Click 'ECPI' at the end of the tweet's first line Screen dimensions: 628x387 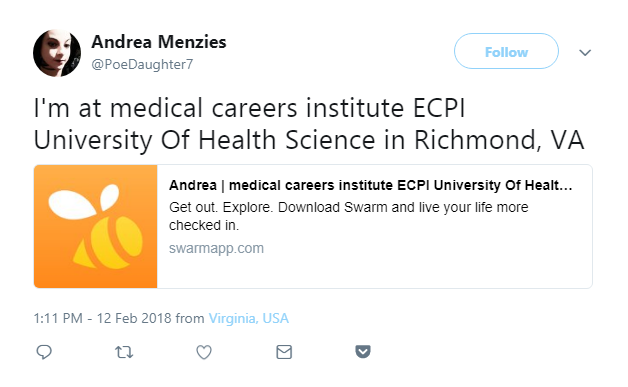coord(439,108)
